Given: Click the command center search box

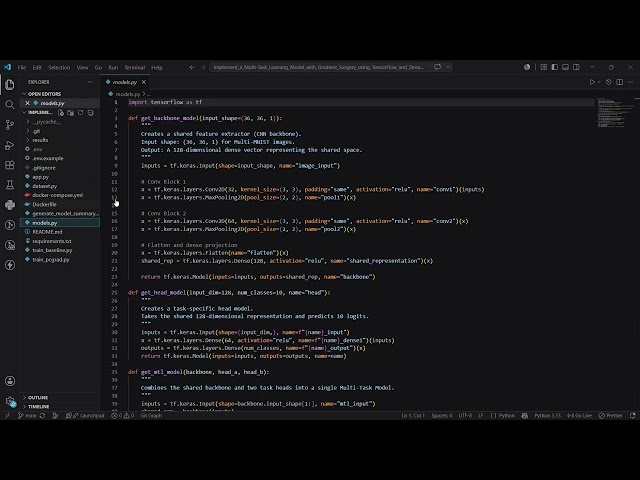Looking at the screenshot, I should tap(319, 67).
